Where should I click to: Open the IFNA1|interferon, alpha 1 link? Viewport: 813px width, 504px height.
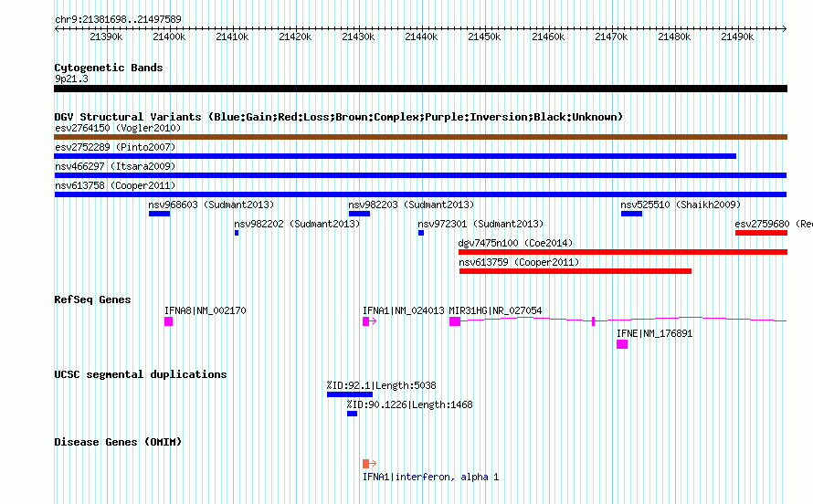[430, 477]
